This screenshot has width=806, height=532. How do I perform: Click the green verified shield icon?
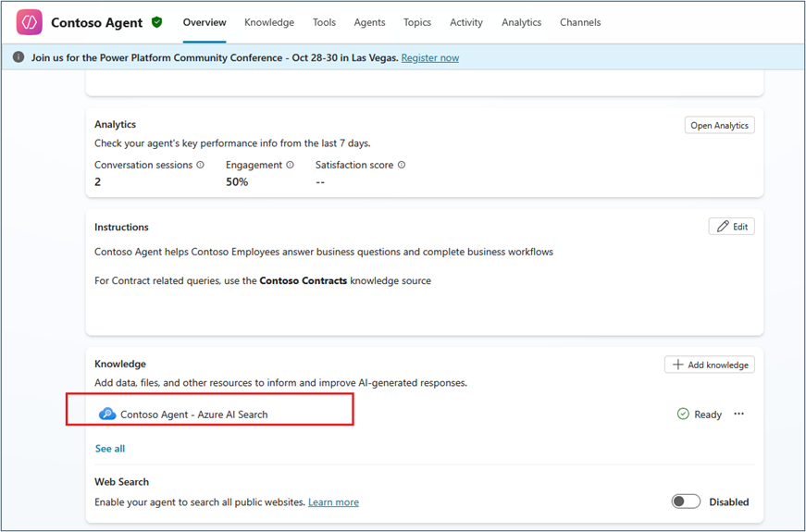point(156,22)
